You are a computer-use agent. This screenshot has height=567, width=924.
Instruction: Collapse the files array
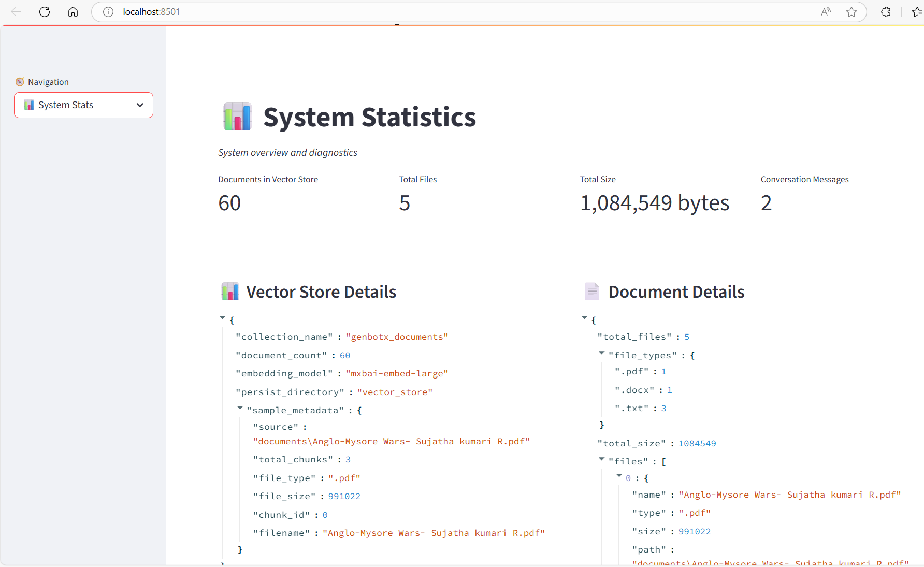(602, 459)
